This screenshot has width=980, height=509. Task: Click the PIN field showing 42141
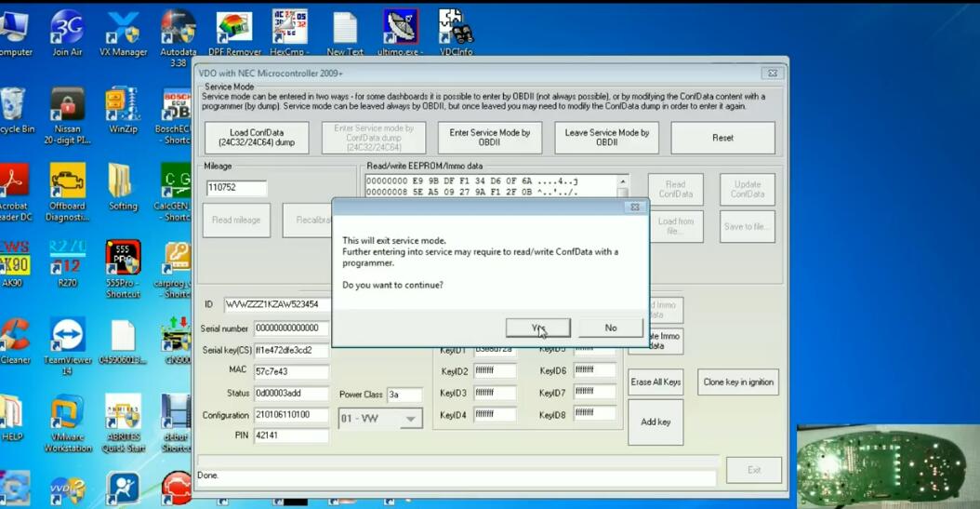pyautogui.click(x=291, y=435)
